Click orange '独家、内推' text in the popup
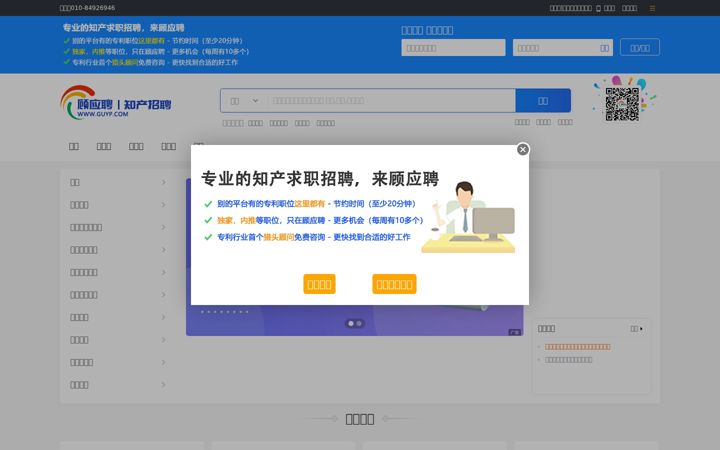Viewport: 720px width, 450px height. click(236, 220)
